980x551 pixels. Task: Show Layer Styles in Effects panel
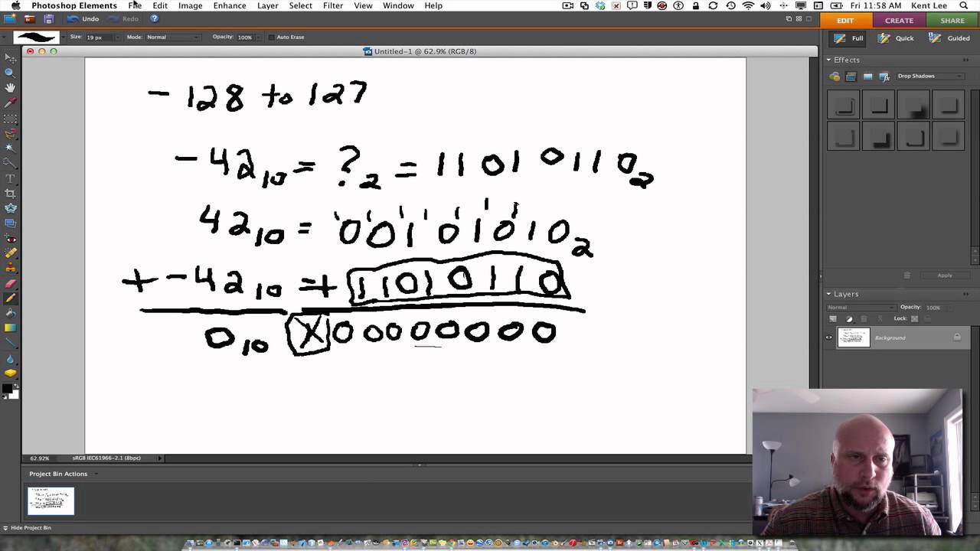click(851, 77)
